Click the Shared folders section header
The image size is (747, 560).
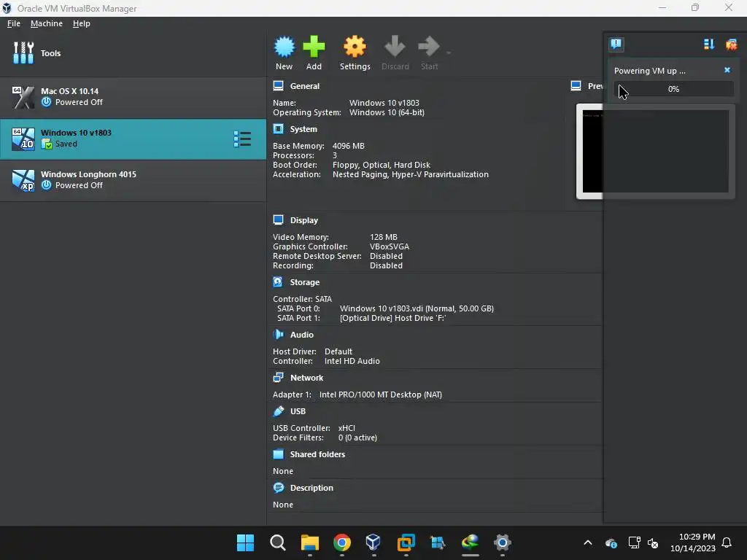click(x=318, y=454)
